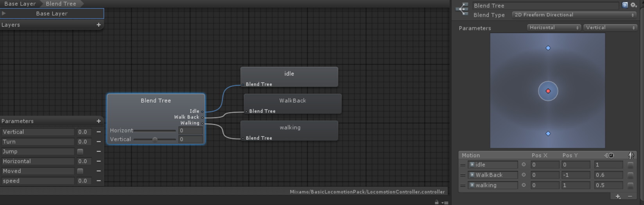Enable mirror checkbox for walking motion
This screenshot has width=644, height=205.
(x=630, y=185)
